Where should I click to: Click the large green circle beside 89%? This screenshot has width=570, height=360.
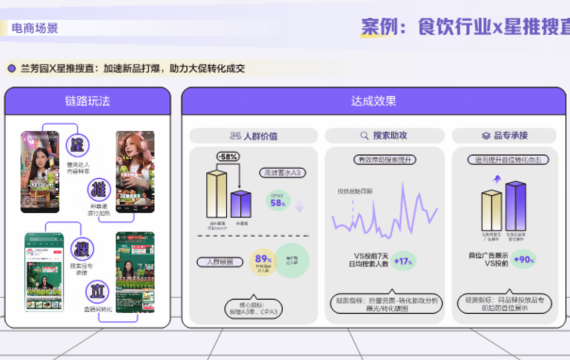pyautogui.click(x=293, y=261)
